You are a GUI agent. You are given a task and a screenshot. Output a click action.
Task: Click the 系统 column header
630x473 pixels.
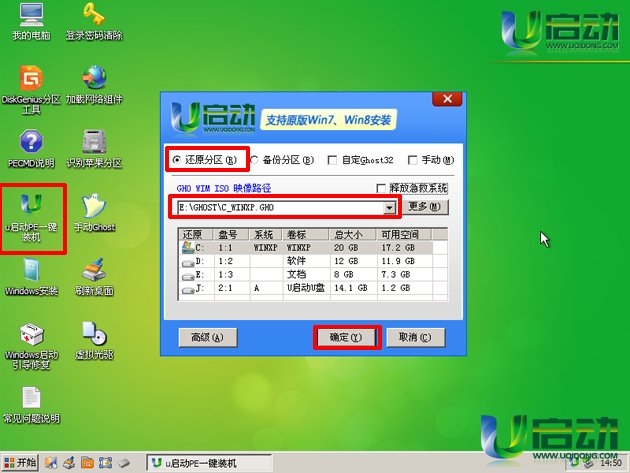[266, 234]
